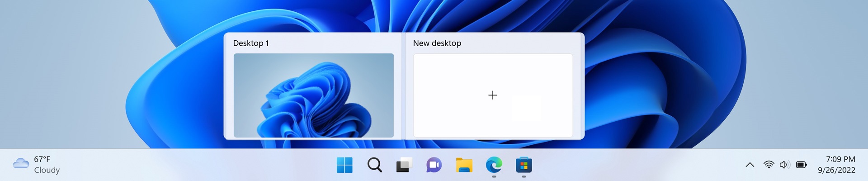Viewport: 868px width, 181px height.
Task: Open File Explorer from the taskbar
Action: coord(464,165)
